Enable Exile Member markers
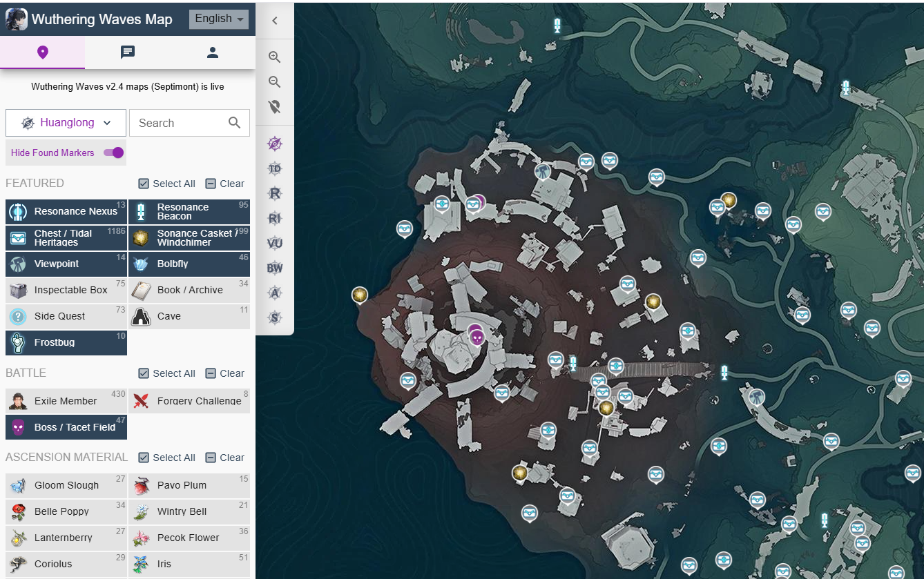This screenshot has width=924, height=579. pos(66,401)
